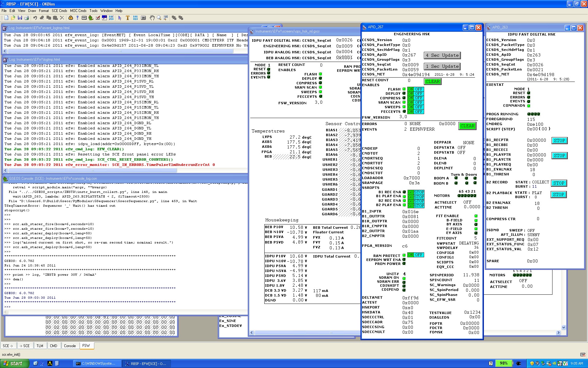The height and width of the screenshot is (368, 588).
Task: Delete with the X toolbar icon
Action: (x=62, y=18)
